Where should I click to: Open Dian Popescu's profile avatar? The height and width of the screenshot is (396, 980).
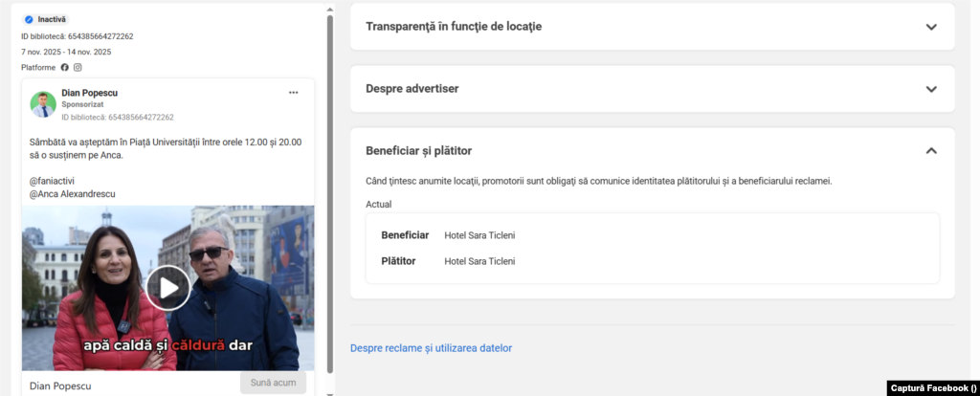point(43,104)
